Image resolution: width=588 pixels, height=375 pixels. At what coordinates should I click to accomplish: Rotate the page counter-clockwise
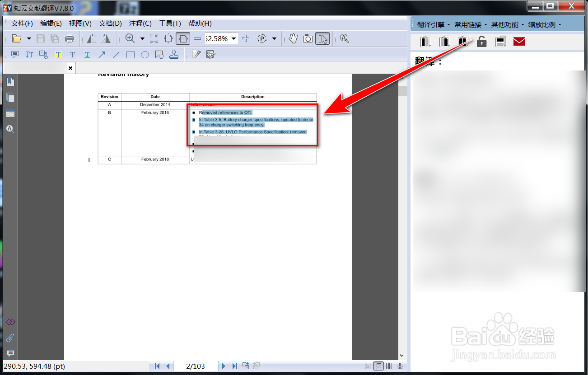click(x=92, y=38)
